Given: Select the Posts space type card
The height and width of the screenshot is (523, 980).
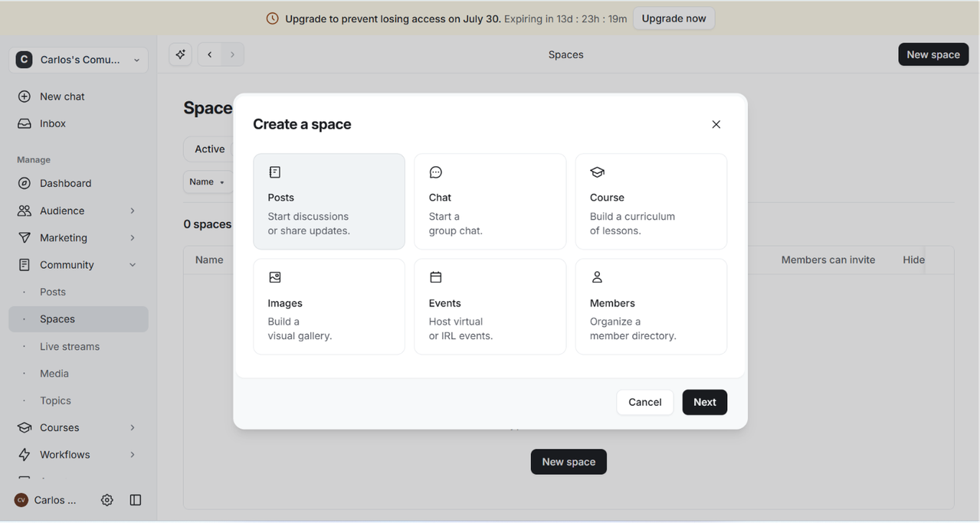Looking at the screenshot, I should click(x=329, y=201).
